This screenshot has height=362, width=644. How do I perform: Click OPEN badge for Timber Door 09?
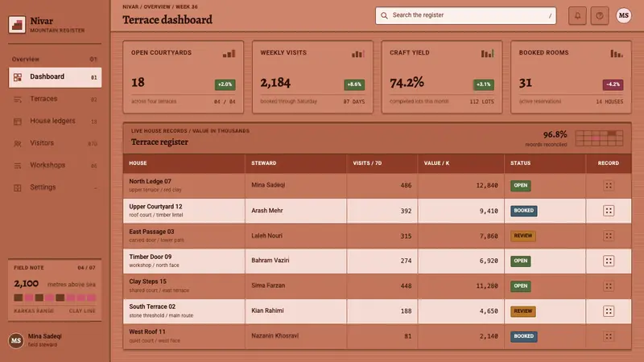(520, 261)
